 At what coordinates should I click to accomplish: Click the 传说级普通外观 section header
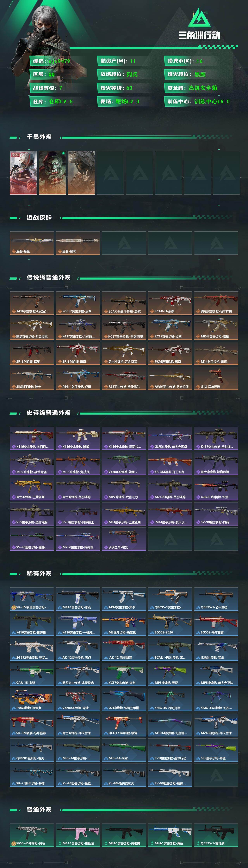coord(49,277)
